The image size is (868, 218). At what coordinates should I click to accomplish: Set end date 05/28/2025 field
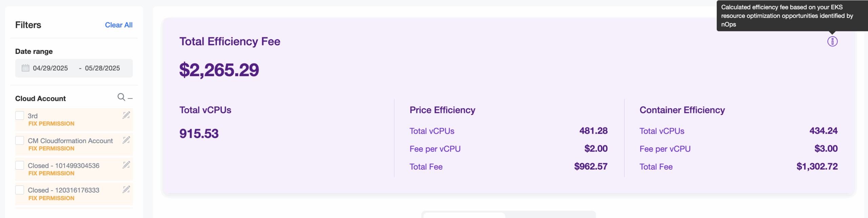point(102,68)
